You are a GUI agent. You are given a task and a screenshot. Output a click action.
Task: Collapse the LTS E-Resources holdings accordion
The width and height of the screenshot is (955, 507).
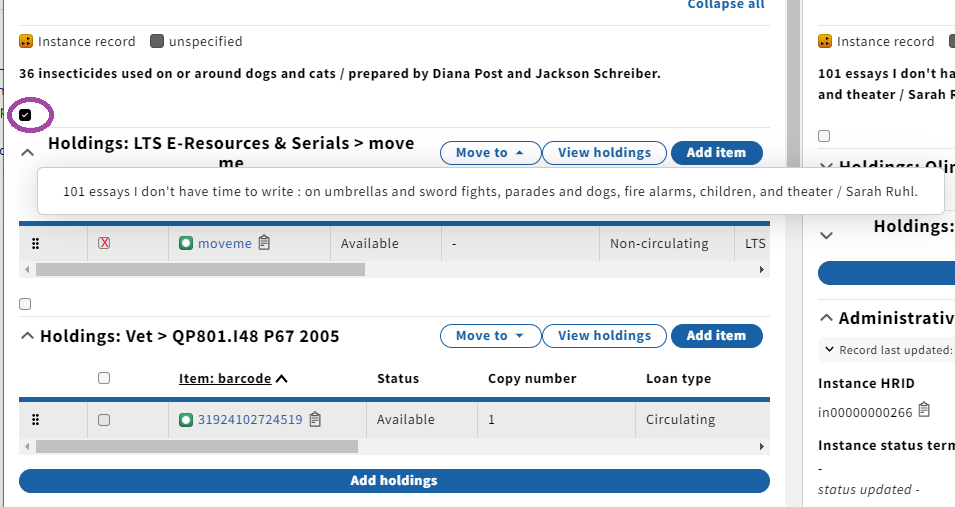(x=27, y=152)
